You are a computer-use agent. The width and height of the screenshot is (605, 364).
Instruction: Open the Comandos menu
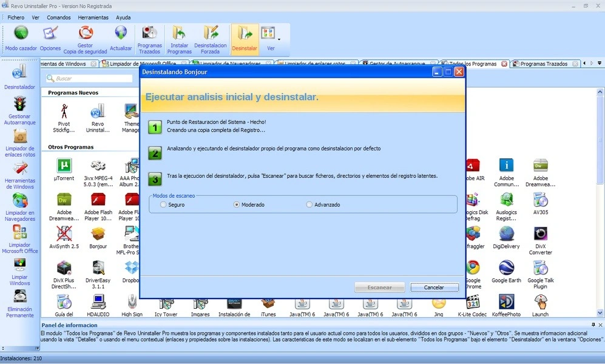(x=59, y=18)
